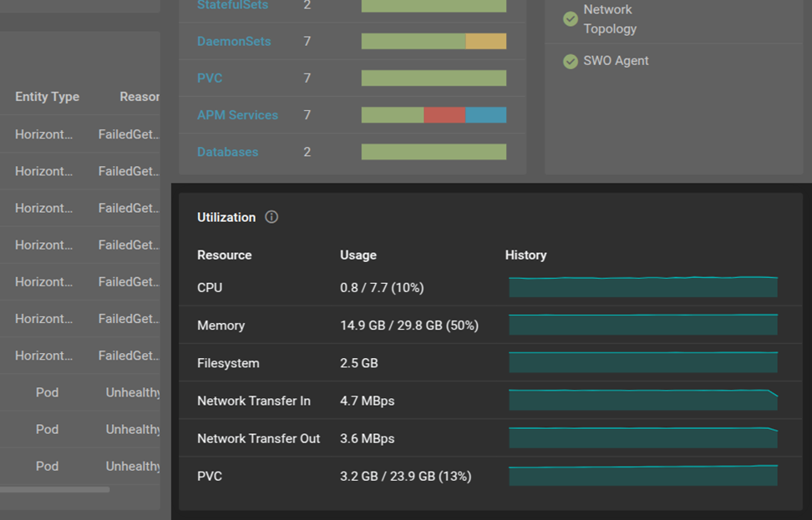Screen dimensions: 812x520
Task: Click the Reason column header
Action: click(x=140, y=97)
